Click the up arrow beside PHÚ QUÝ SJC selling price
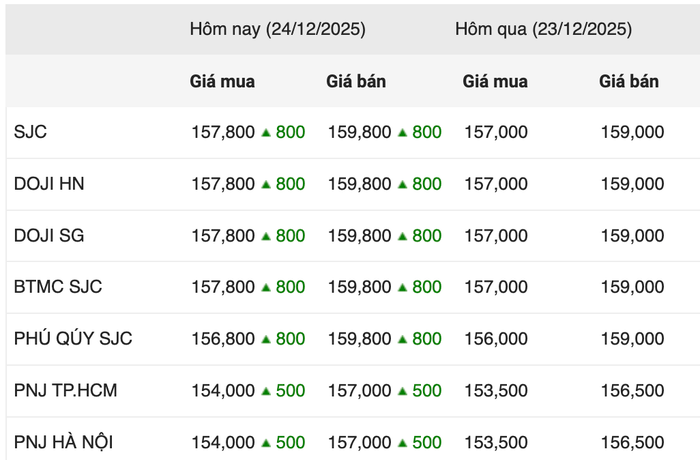This screenshot has height=460, width=700. (403, 339)
